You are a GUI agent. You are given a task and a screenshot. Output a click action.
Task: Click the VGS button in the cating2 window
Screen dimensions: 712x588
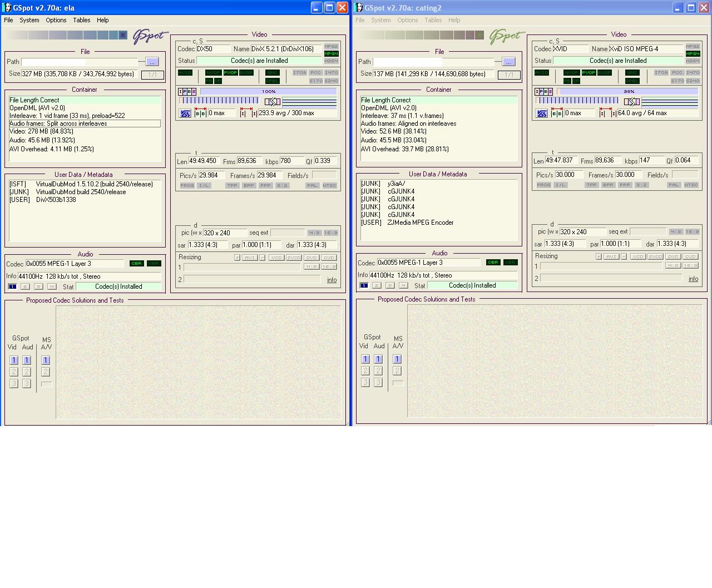click(x=542, y=113)
